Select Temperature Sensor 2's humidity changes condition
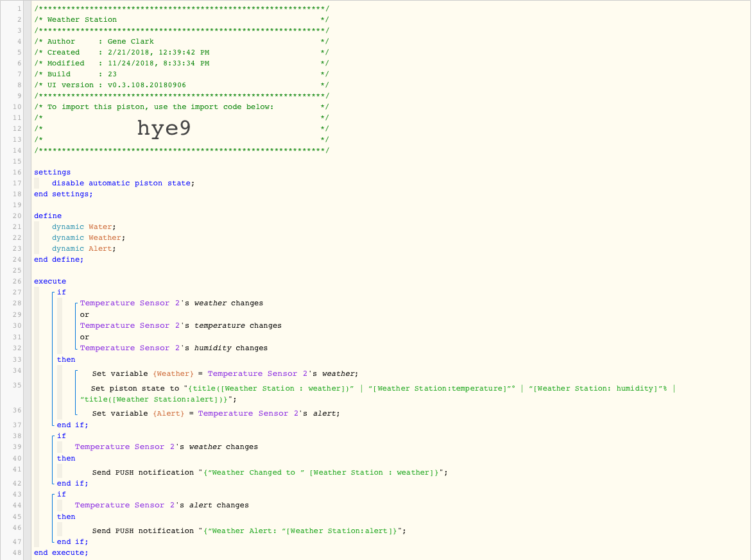The height and width of the screenshot is (560, 756). [x=173, y=348]
